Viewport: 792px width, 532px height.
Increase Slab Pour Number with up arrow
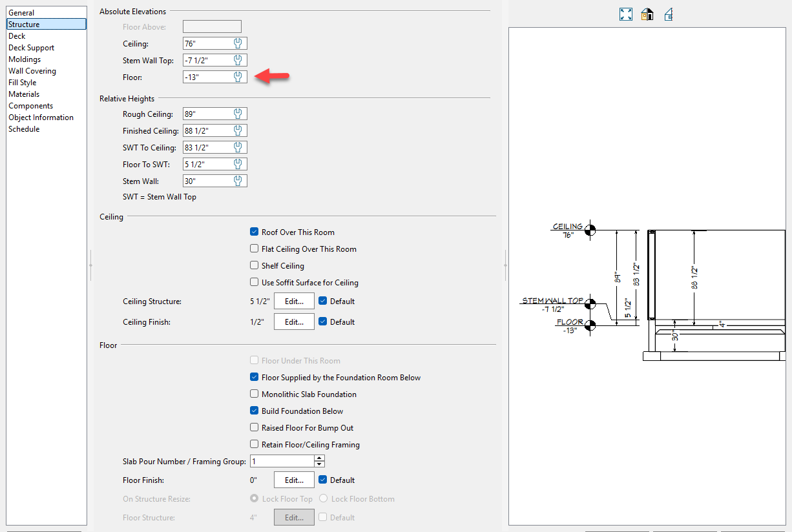[x=318, y=458]
